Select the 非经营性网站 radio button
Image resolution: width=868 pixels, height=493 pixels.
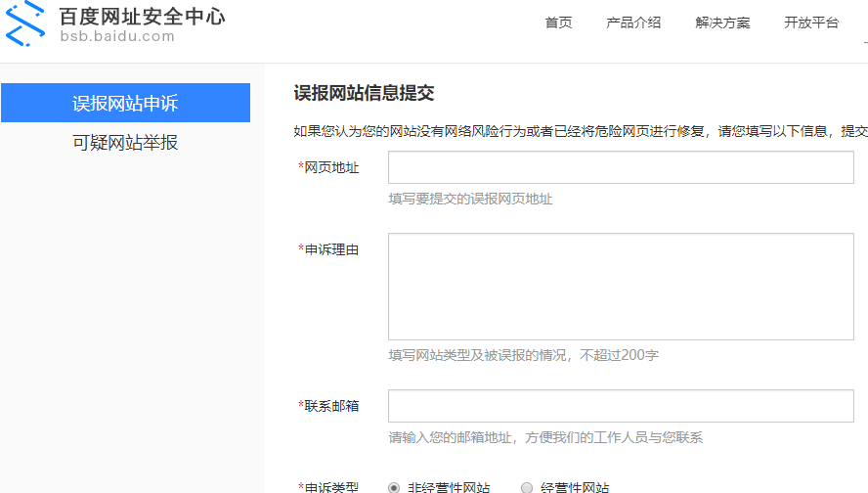394,487
